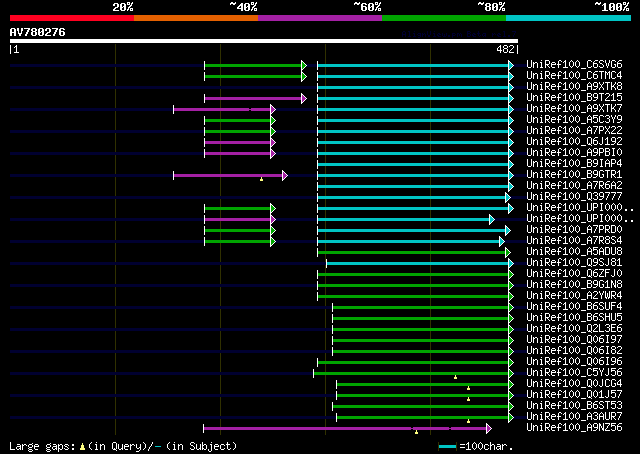Open hit UniRef100_A9XTK8
The image size is (640, 454).
click(574, 87)
